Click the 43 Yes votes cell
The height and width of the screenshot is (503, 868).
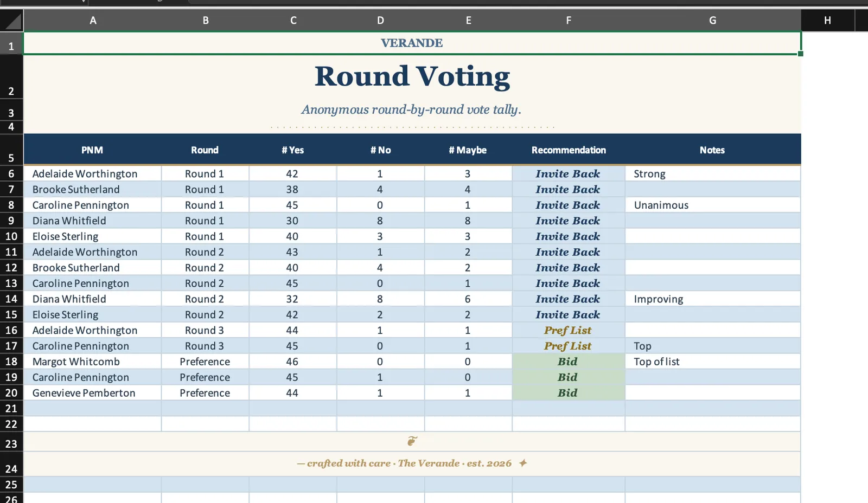pos(293,253)
